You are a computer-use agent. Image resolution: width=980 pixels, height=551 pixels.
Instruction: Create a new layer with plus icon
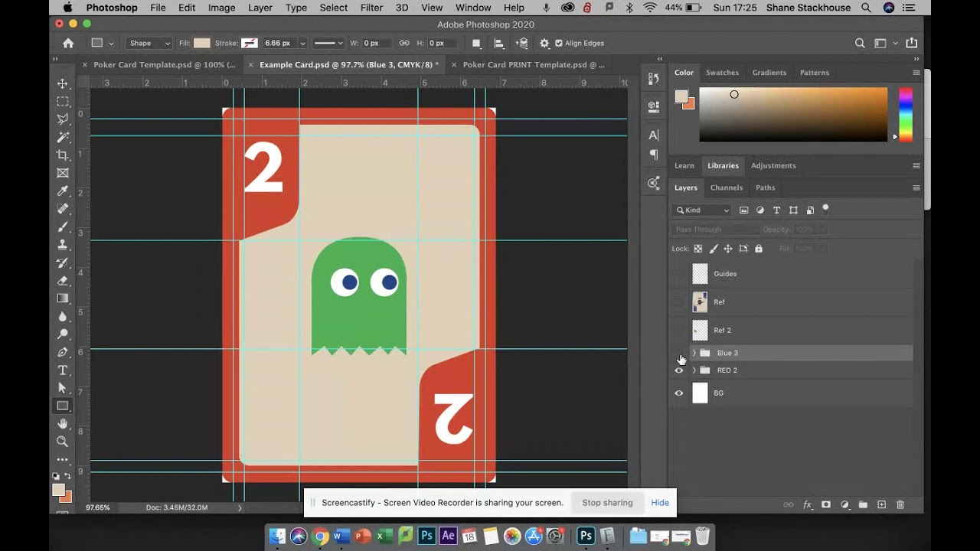point(881,505)
